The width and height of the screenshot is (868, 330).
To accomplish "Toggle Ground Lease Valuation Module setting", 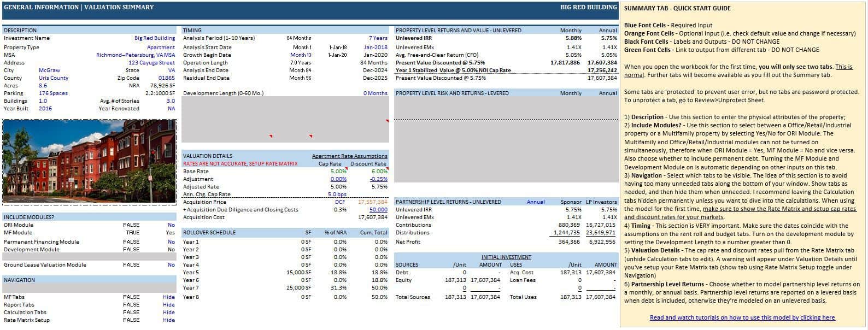I will pyautogui.click(x=171, y=265).
